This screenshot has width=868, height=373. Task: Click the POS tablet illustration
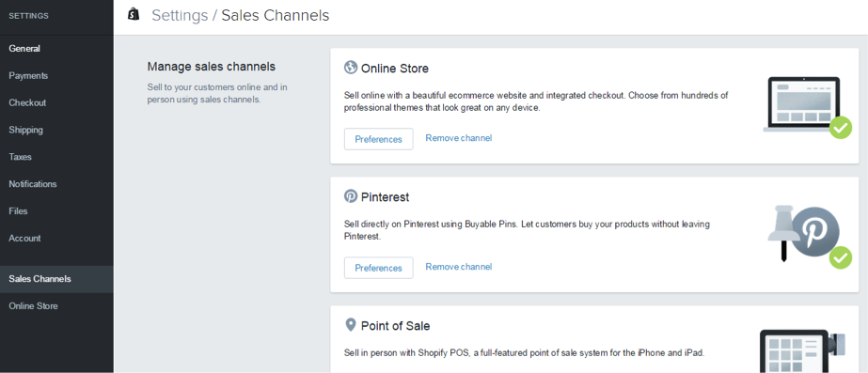tap(802, 350)
